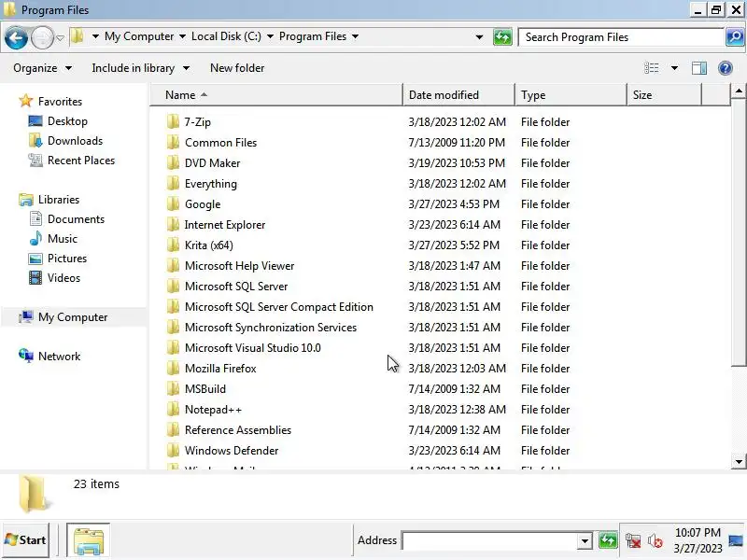The height and width of the screenshot is (560, 747).
Task: Create a New folder
Action: pyautogui.click(x=237, y=68)
